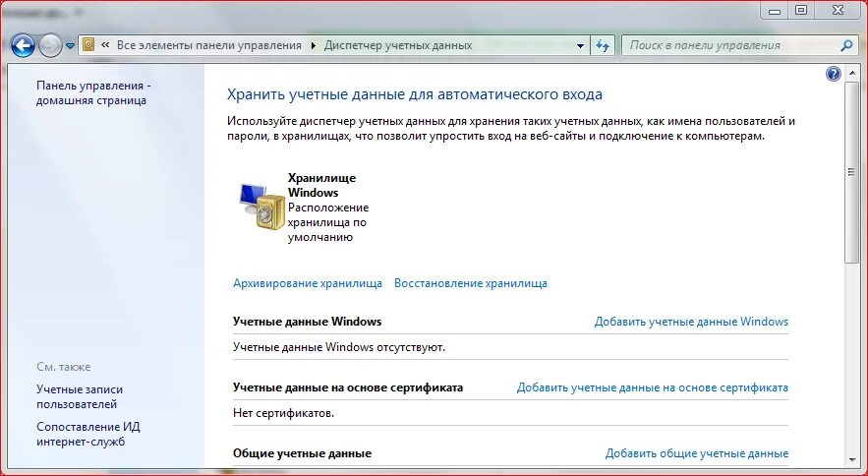The width and height of the screenshot is (868, 476).
Task: Open "Панель управления - домашняя страница" link
Action: 93,93
